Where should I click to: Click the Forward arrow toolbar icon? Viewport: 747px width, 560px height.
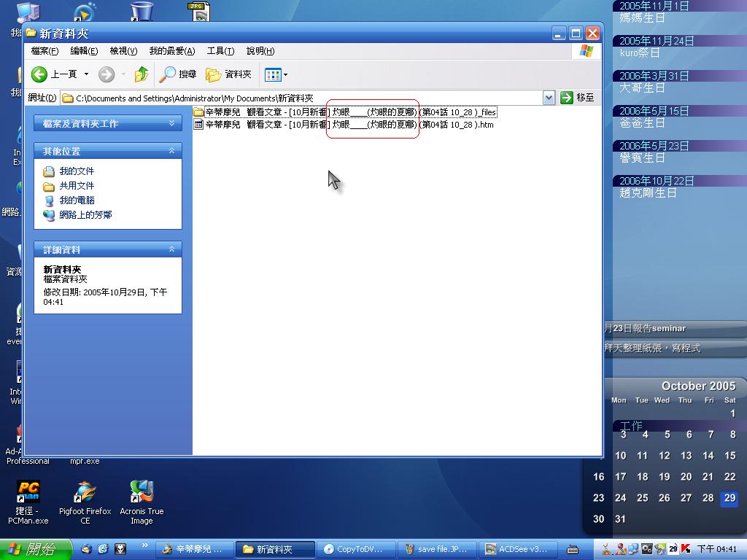coord(107,74)
